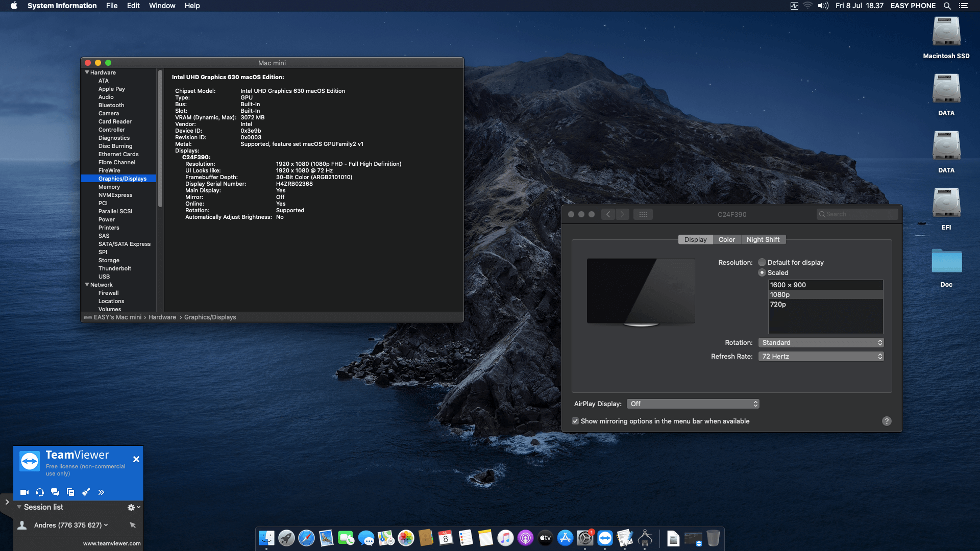Screen dimensions: 980x551
Task: Open the TeamViewer whiteboard brush icon
Action: pyautogui.click(x=86, y=492)
